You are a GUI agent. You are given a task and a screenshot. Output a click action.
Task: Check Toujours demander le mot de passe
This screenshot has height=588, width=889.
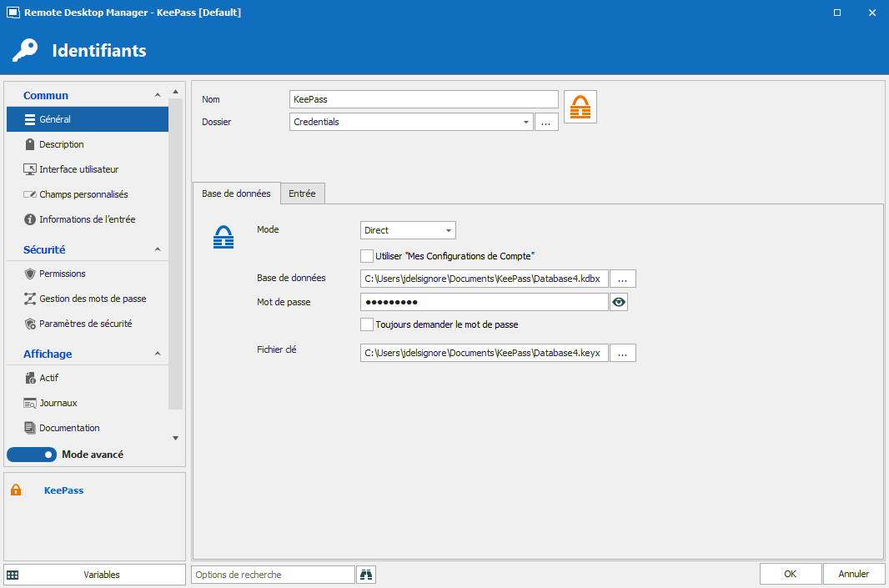tap(367, 324)
